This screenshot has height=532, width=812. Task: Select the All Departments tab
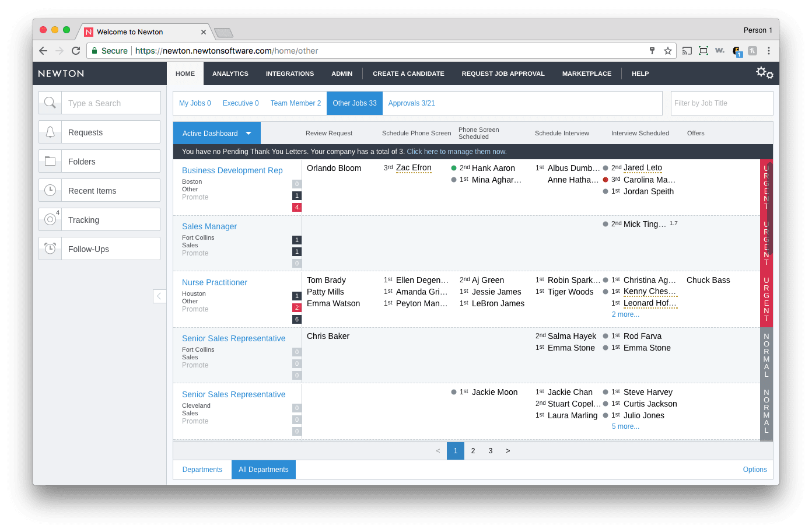coord(263,469)
